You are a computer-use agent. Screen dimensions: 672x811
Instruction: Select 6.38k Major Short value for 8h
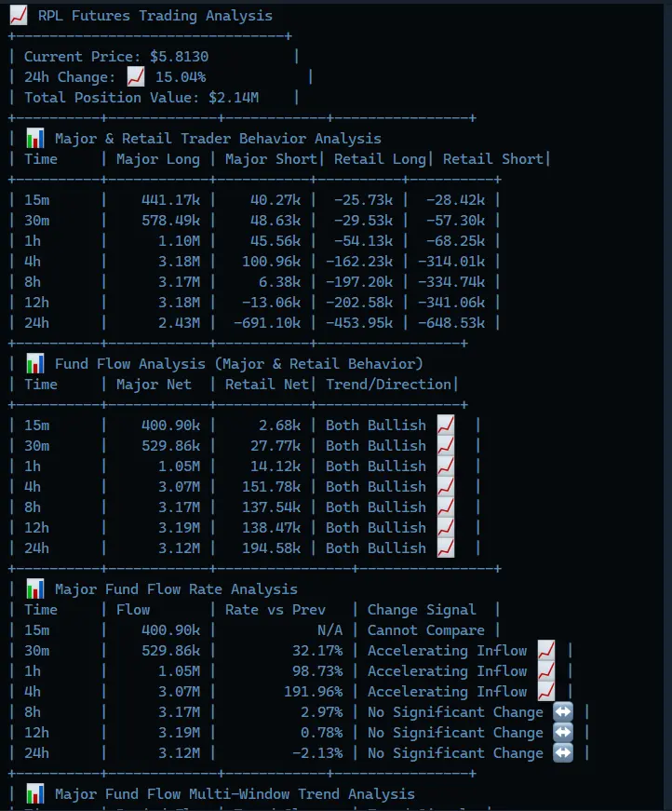pyautogui.click(x=279, y=282)
